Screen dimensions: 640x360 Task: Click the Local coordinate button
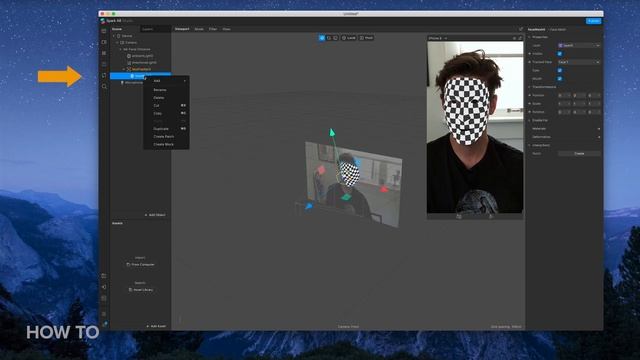(349, 38)
